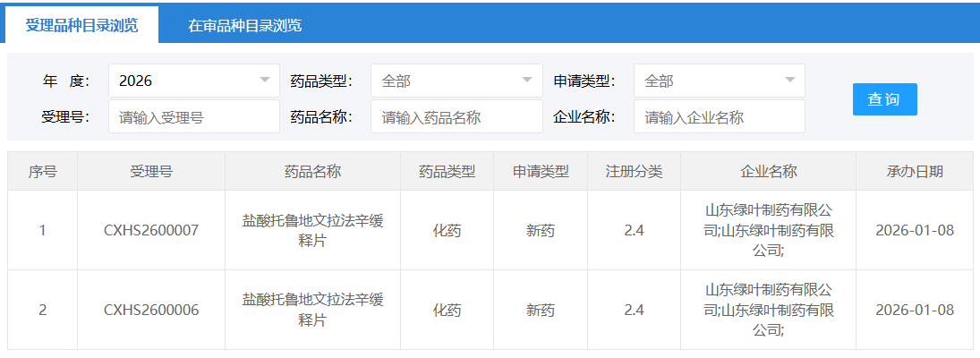Click the 药品名称 column header
980x358 pixels.
(312, 172)
